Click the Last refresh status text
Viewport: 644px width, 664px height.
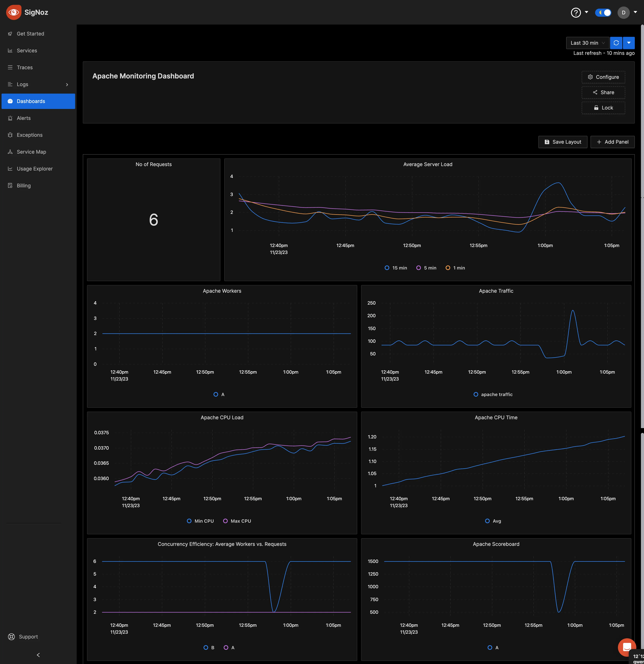[x=604, y=53]
